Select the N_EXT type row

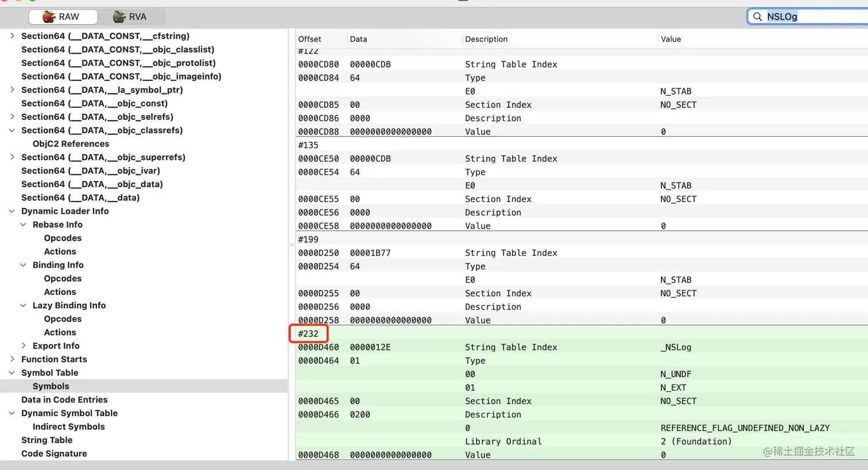(x=582, y=387)
